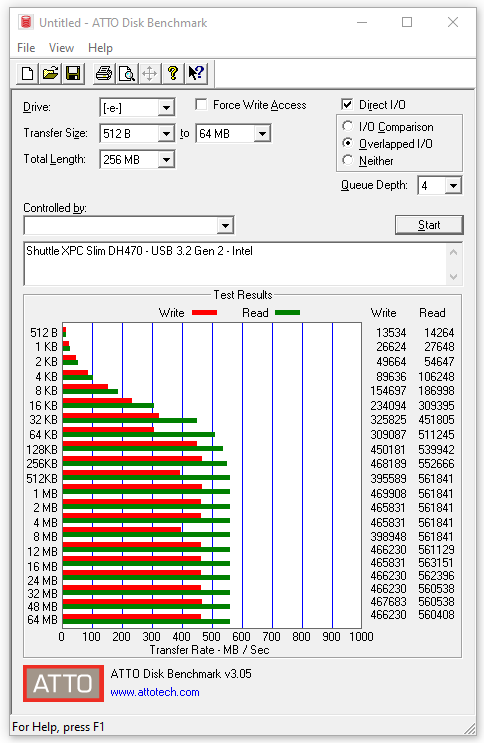This screenshot has height=743, width=484.
Task: Print the benchmark results
Action: (x=104, y=73)
